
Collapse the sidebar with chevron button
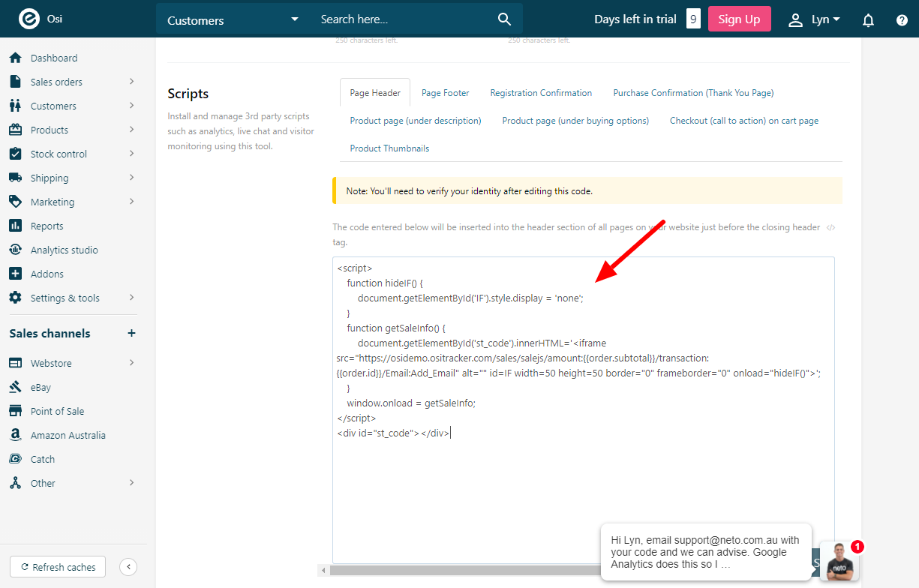128,567
